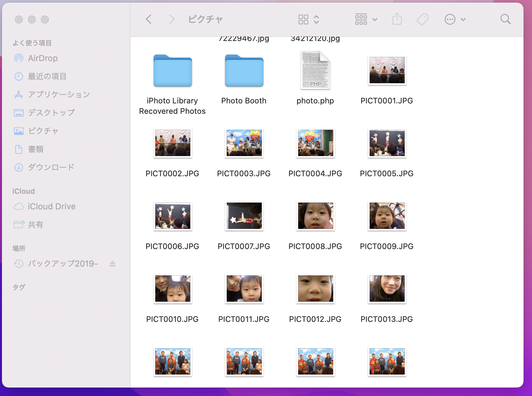Switch view mode with icon view selector
This screenshot has height=396, width=532.
(308, 20)
